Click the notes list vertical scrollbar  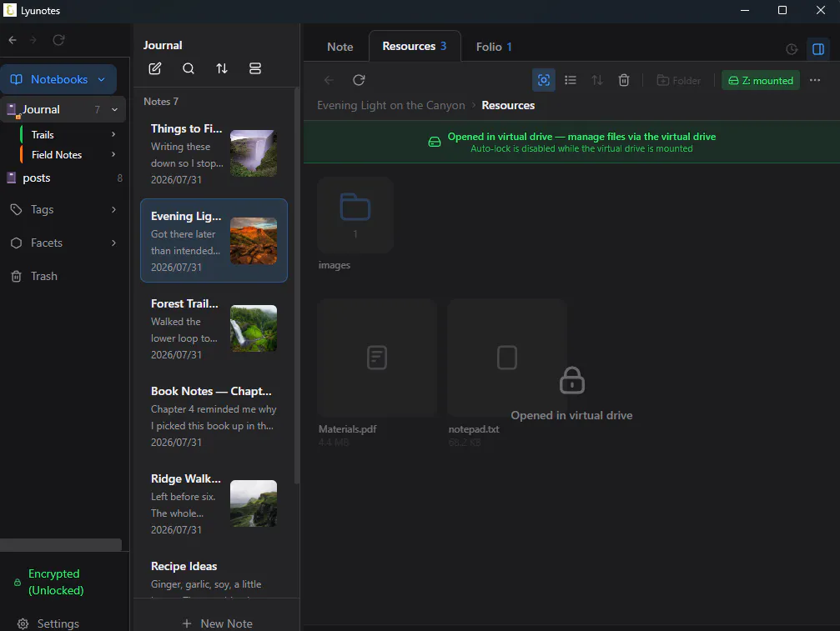[297, 287]
